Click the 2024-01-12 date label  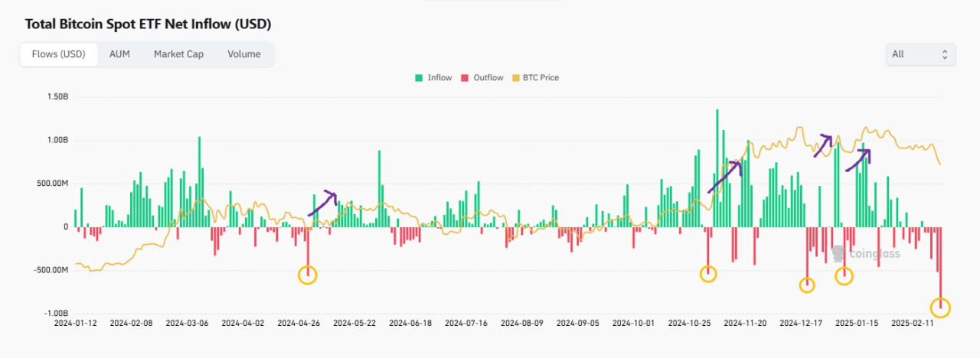pos(75,324)
